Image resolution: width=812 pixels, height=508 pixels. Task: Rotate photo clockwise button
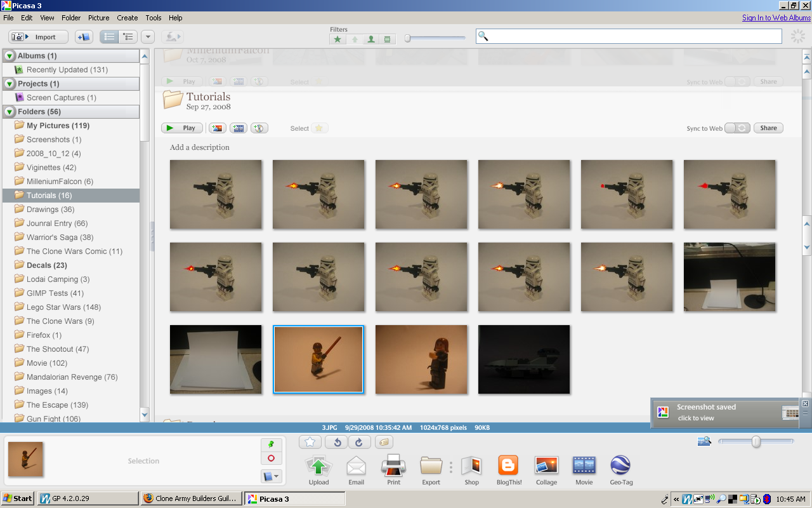(358, 442)
